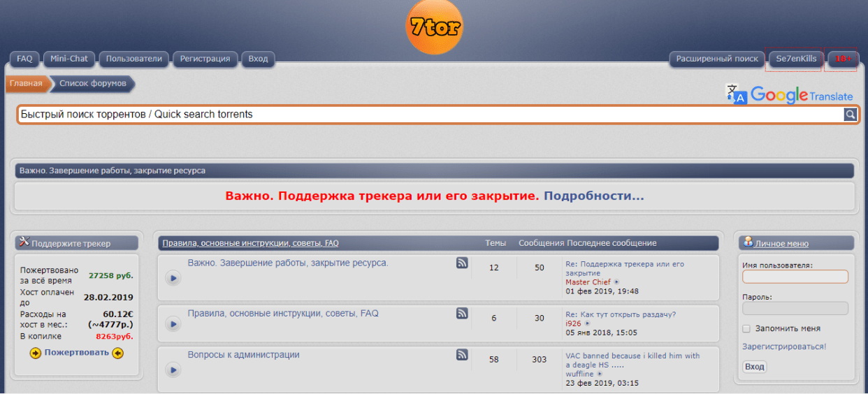Click latest post icon next to wuffline
This screenshot has height=394, width=868.
(599, 374)
